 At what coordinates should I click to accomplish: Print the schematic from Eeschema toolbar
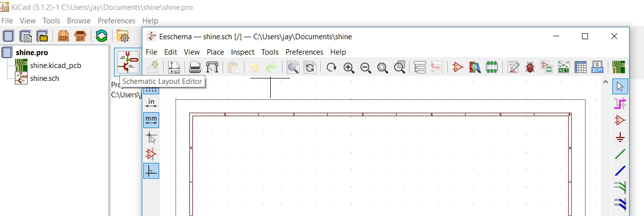pyautogui.click(x=195, y=67)
